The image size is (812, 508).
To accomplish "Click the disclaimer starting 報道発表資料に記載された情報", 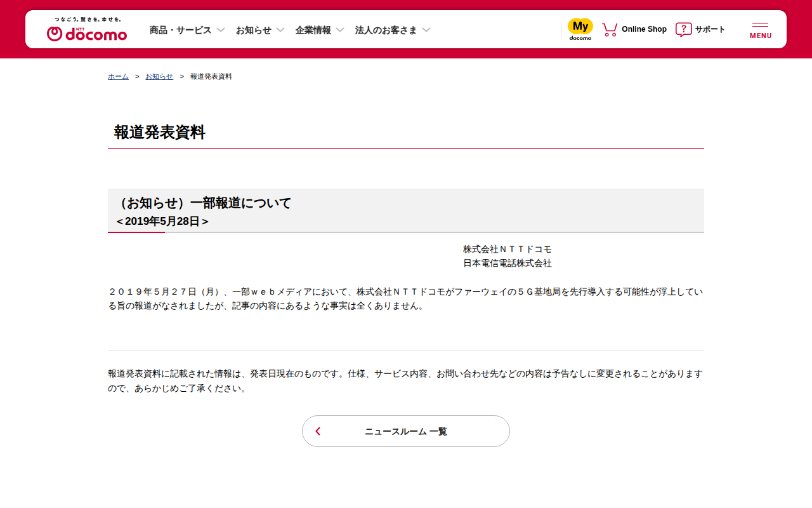I will [x=406, y=381].
